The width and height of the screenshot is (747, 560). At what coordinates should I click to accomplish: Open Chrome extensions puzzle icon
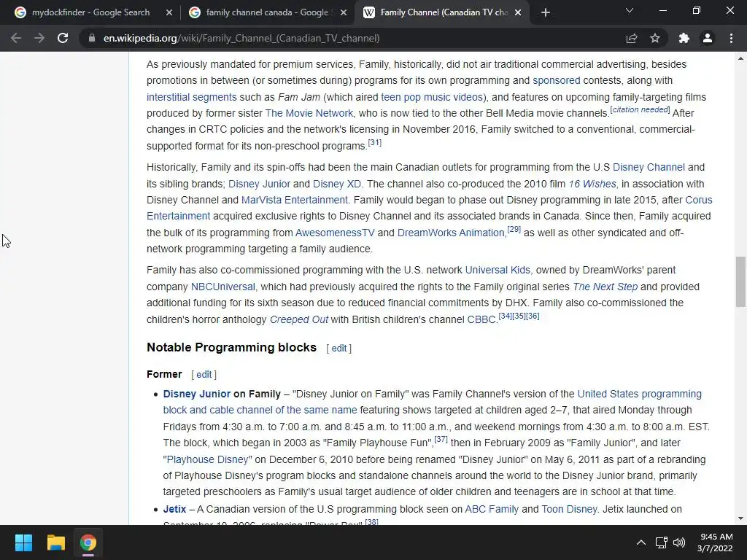[684, 38]
